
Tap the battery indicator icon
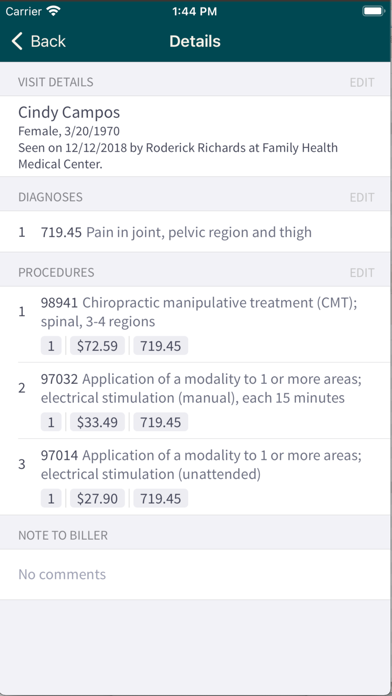pyautogui.click(x=373, y=11)
